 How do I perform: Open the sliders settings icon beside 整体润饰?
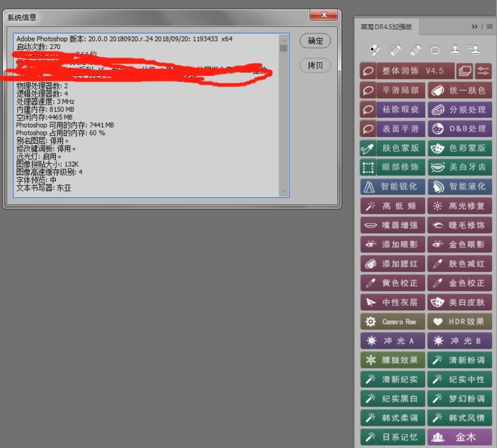pyautogui.click(x=483, y=71)
